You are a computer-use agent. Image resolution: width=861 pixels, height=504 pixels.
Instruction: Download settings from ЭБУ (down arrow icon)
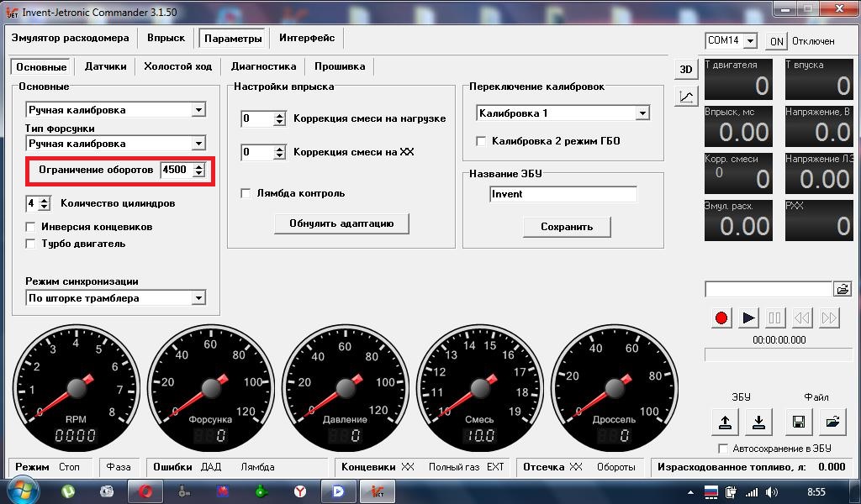[759, 421]
